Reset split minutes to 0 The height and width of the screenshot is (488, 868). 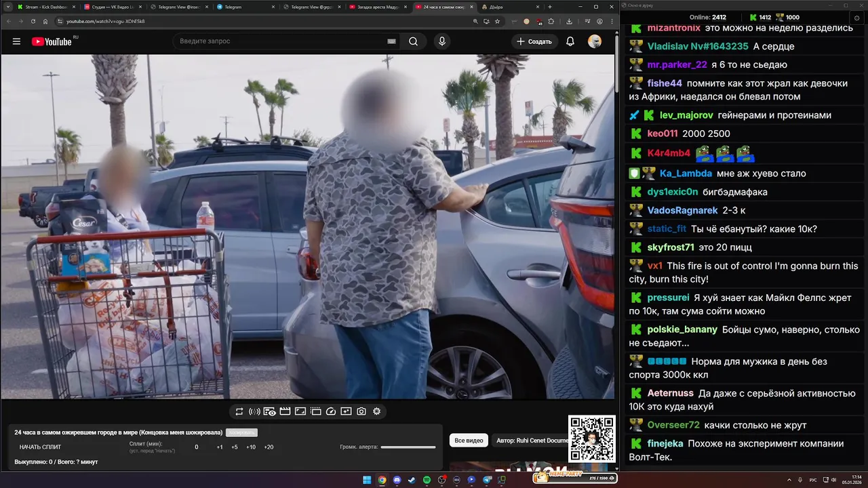click(x=197, y=447)
